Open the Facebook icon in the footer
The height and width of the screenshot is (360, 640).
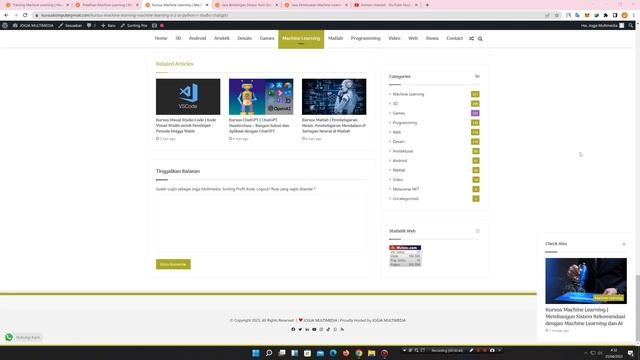293,329
